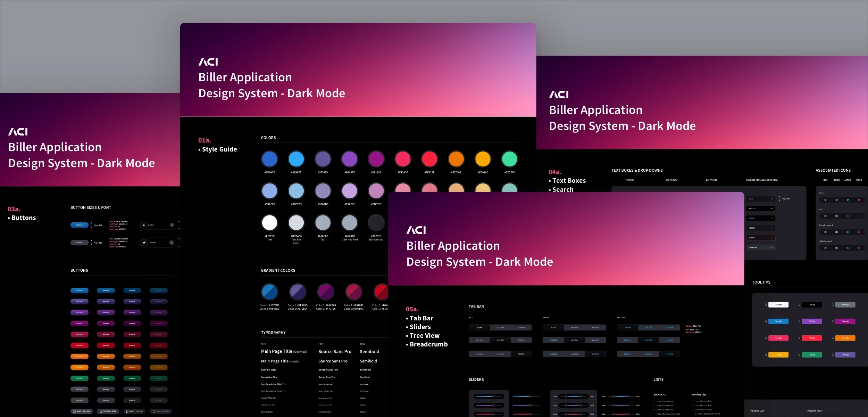Click the (888) 129-9988 phone number button

[x=82, y=411]
